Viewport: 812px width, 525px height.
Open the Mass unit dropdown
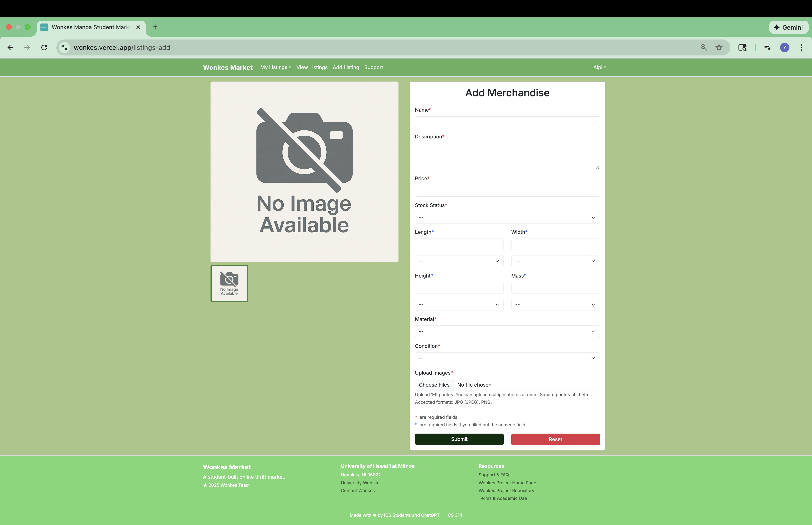pos(555,304)
